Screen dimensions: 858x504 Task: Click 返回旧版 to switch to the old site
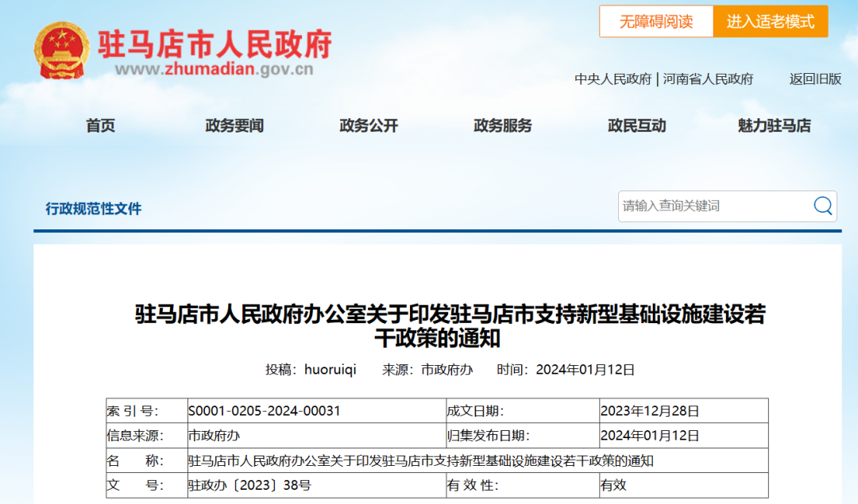pyautogui.click(x=815, y=79)
